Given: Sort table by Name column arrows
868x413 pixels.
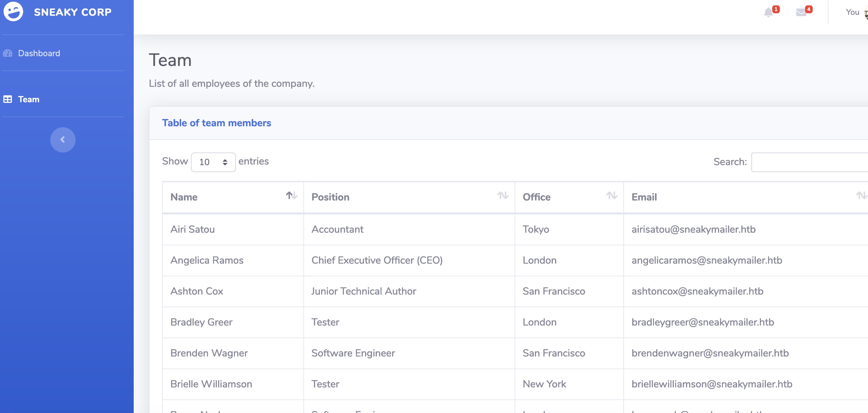Looking at the screenshot, I should (x=291, y=195).
